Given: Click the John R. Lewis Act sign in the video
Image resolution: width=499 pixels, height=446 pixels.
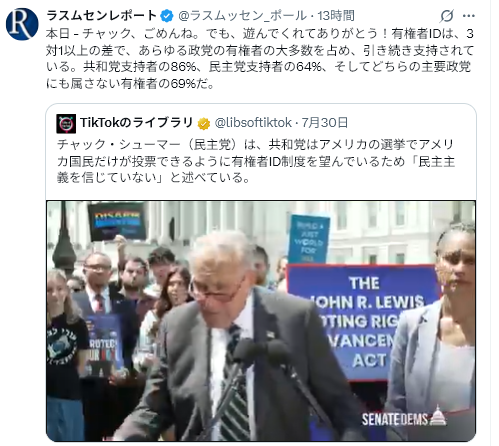Looking at the screenshot, I should point(363,321).
